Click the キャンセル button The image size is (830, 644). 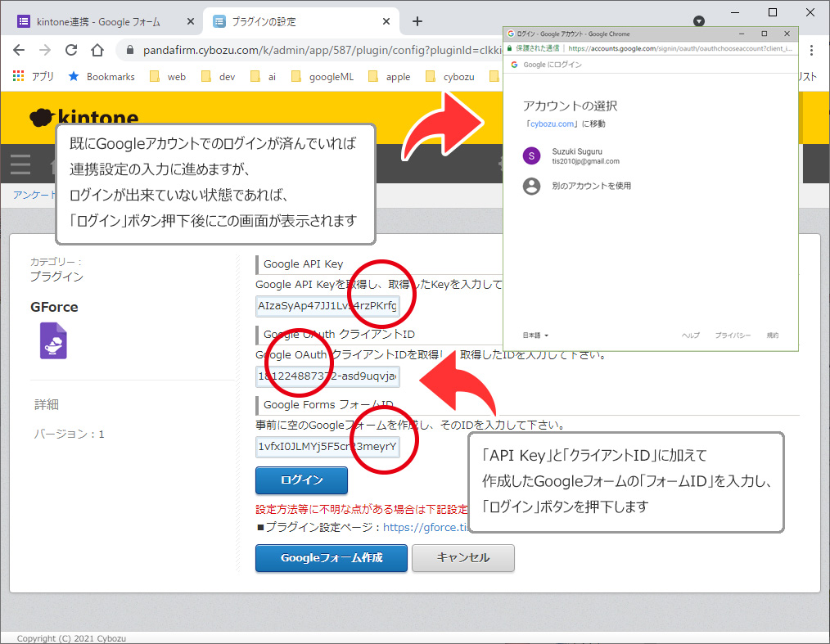click(x=462, y=558)
